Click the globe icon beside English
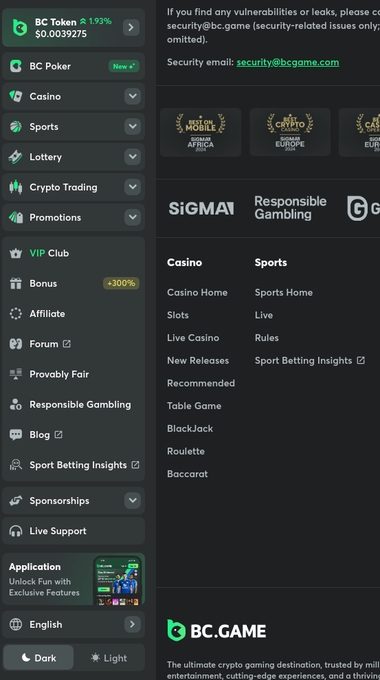380x680 pixels. [x=16, y=624]
